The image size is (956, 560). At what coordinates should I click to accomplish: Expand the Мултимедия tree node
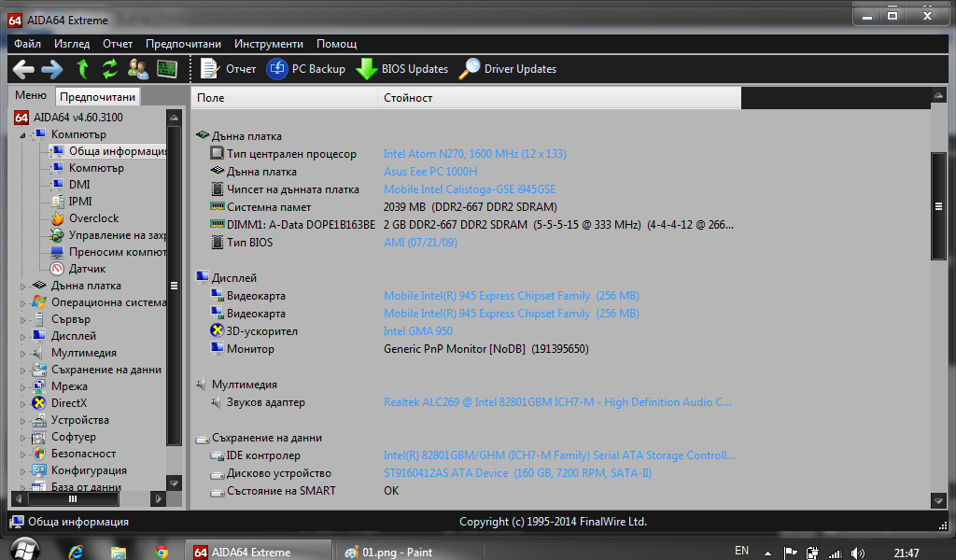point(22,353)
